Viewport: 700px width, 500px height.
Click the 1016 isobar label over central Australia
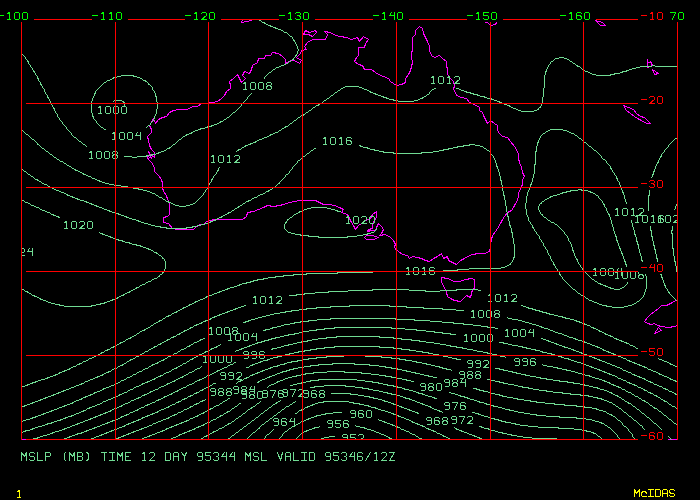[336, 141]
